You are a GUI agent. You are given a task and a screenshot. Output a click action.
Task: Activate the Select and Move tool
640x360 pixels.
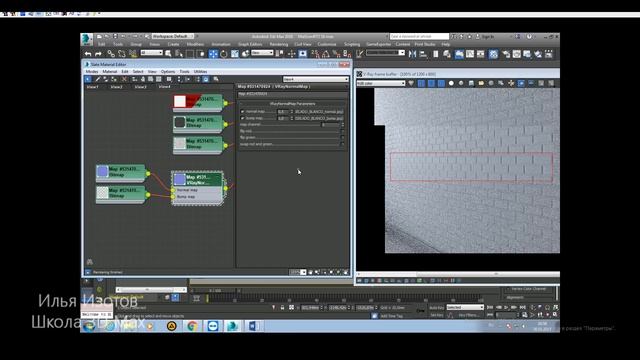pos(213,54)
